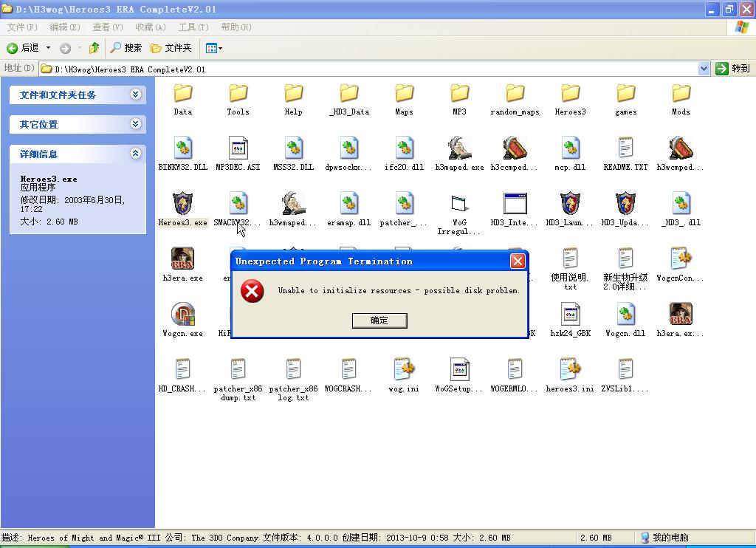Open the 查看(V) menu
756x548 pixels.
(108, 27)
